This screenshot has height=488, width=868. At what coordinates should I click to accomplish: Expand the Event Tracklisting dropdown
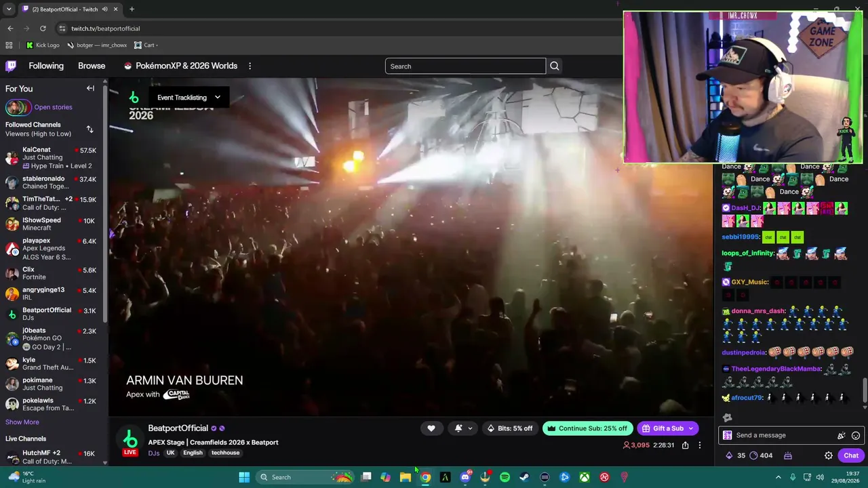[189, 97]
